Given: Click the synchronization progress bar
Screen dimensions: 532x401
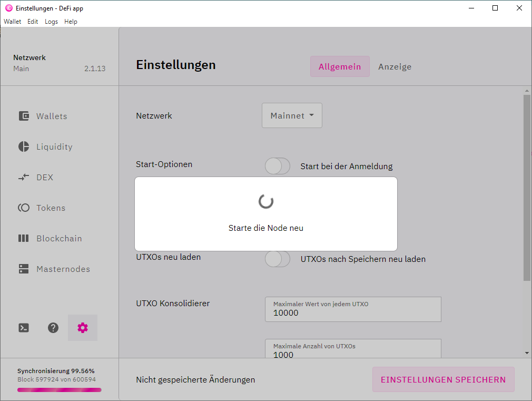Looking at the screenshot, I should click(60, 390).
